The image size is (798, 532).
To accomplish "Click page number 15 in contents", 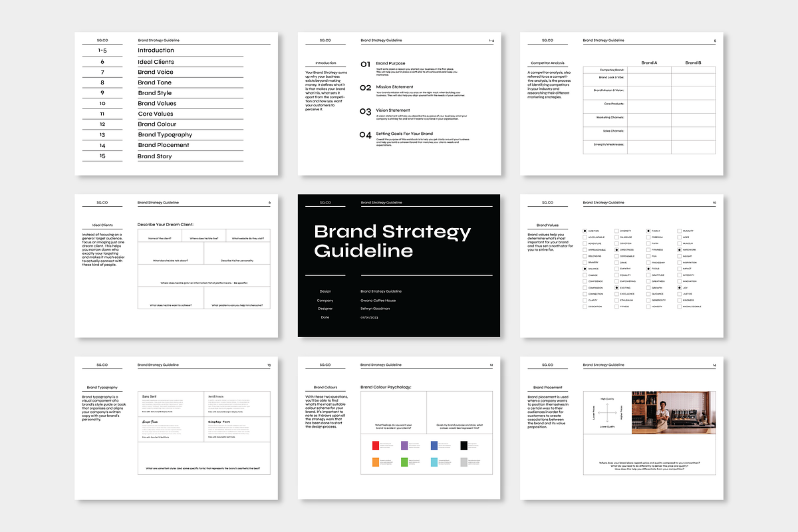I will tap(102, 156).
